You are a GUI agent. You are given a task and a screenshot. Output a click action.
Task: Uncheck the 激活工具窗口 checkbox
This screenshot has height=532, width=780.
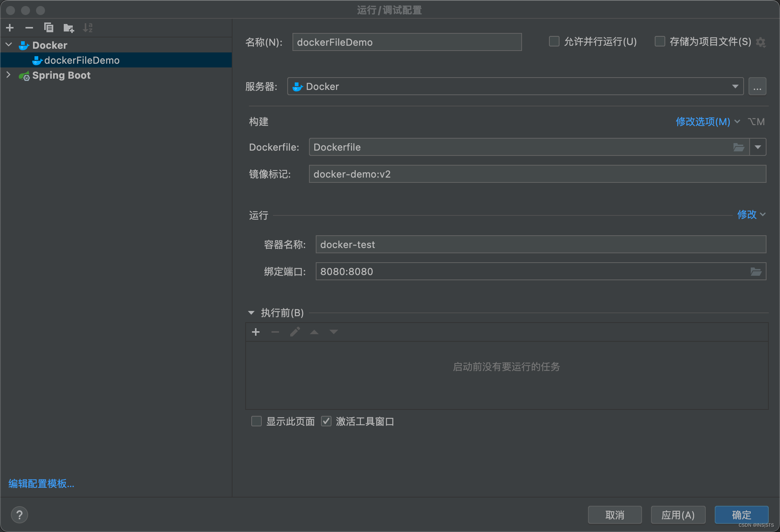[x=326, y=421]
